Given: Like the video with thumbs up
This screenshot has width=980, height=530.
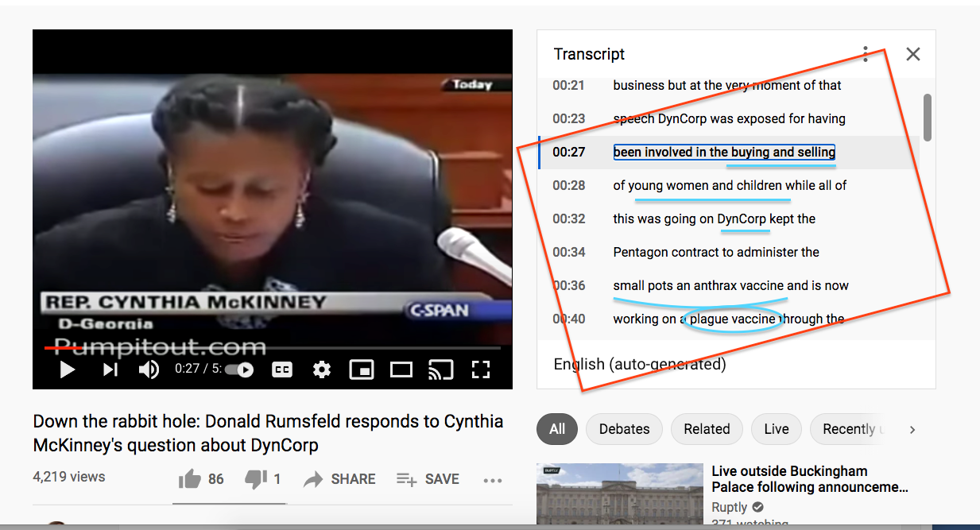Looking at the screenshot, I should tap(201, 479).
